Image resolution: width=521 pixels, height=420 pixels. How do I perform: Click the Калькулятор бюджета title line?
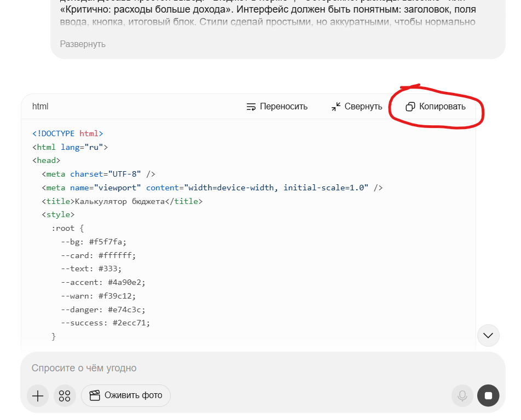pos(122,201)
